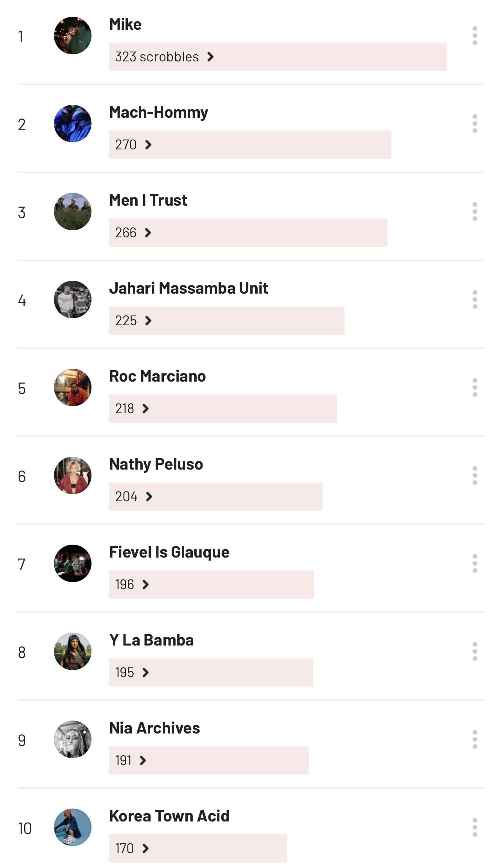Open options menu for Jahari Massamba Unit
The width and height of the screenshot is (502, 868).
(475, 299)
